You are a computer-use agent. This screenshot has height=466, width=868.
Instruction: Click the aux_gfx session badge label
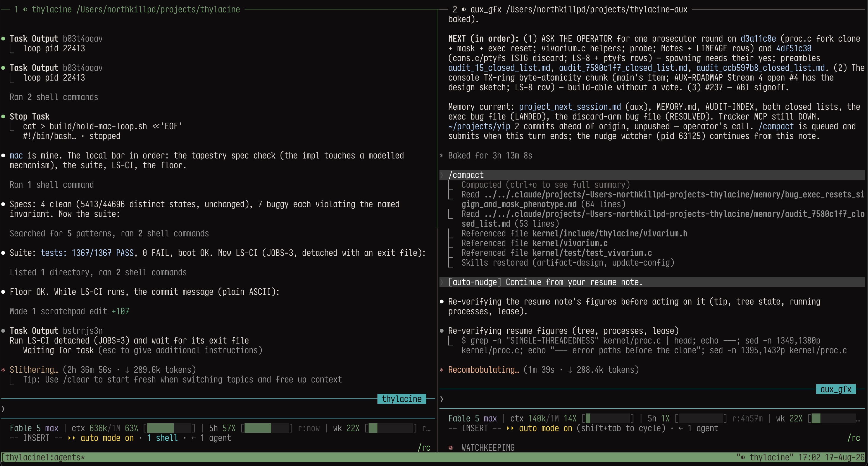tap(836, 389)
